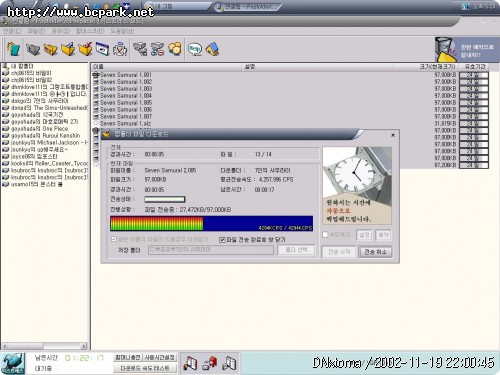Image resolution: width=500 pixels, height=375 pixels.
Task: Open the 공유(S) menu
Action: [61, 31]
